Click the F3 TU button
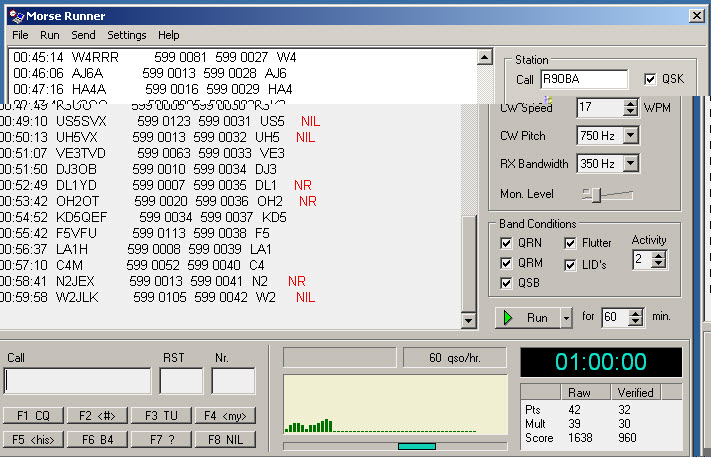This screenshot has width=711, height=457. (x=161, y=415)
